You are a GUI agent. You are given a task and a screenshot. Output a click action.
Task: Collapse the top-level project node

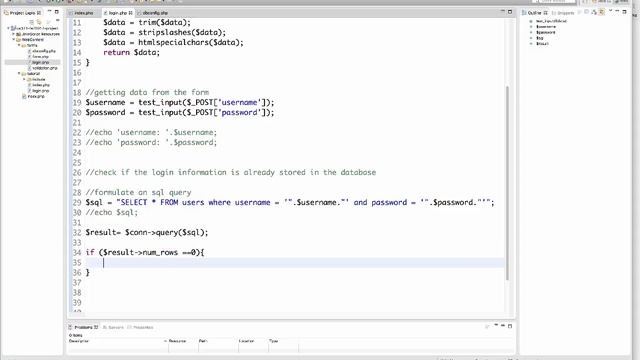point(8,29)
